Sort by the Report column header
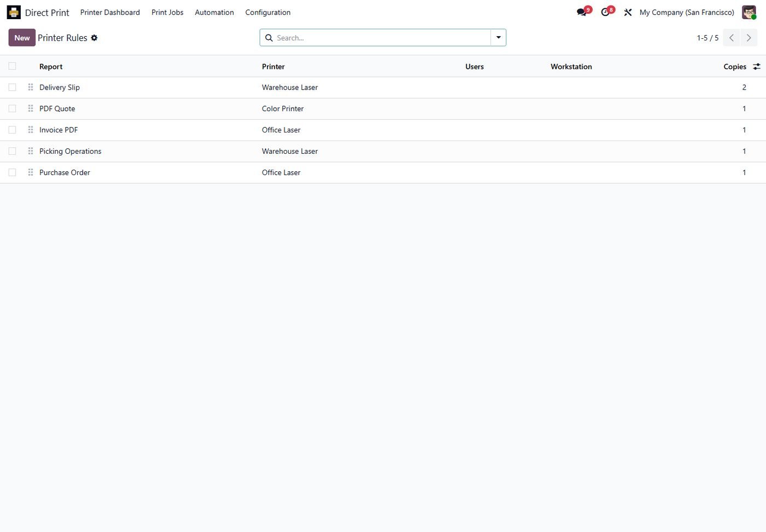The height and width of the screenshot is (532, 766). 51,66
